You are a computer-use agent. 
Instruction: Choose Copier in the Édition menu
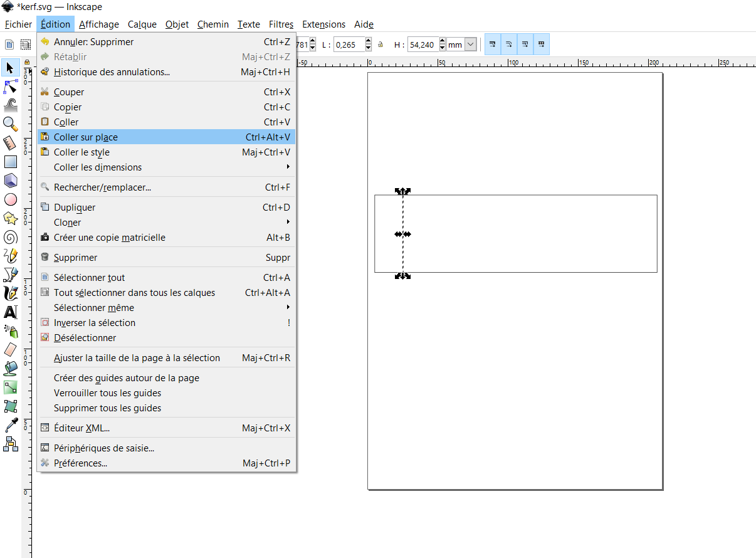pyautogui.click(x=166, y=107)
